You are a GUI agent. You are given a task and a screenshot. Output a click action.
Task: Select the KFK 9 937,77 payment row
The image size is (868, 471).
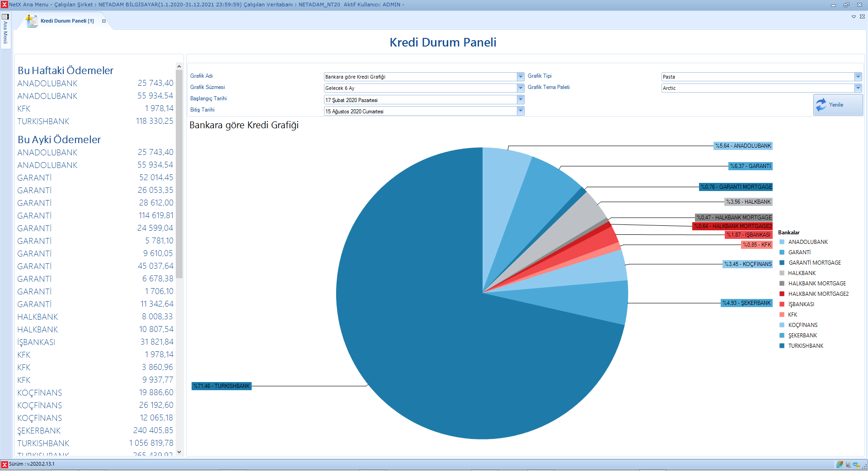click(x=95, y=380)
